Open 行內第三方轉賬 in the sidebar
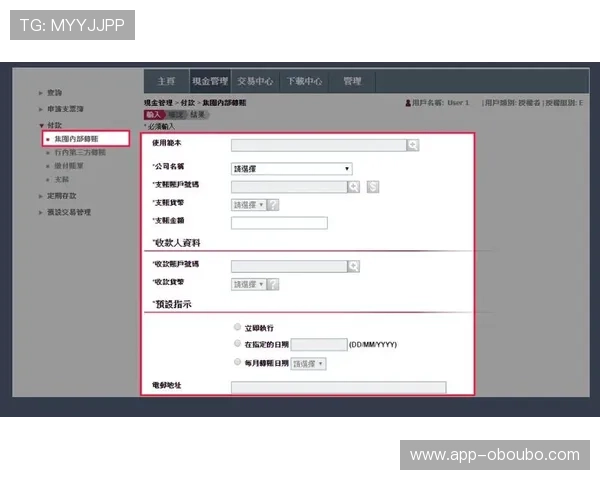Viewport: 600px width, 480px height. (80, 152)
